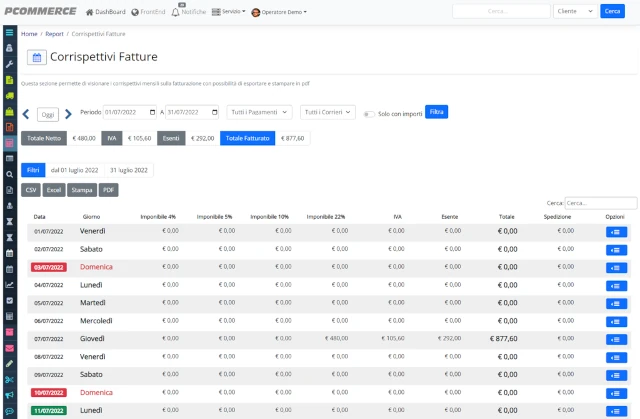Click the pink archive box sidebar icon
The width and height of the screenshot is (640, 419).
tap(9, 332)
